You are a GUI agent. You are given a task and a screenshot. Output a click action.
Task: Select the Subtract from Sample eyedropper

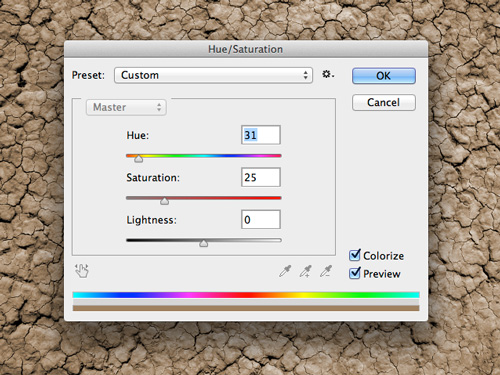326,271
